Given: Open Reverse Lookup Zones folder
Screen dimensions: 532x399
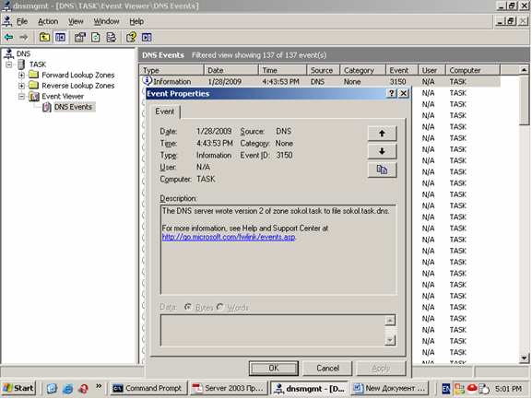Looking at the screenshot, I should 78,86.
